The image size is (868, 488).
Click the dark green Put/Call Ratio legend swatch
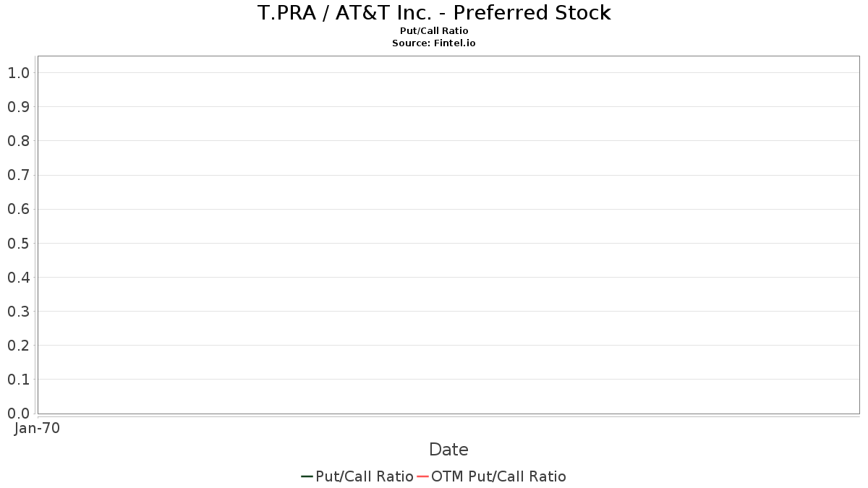(307, 476)
